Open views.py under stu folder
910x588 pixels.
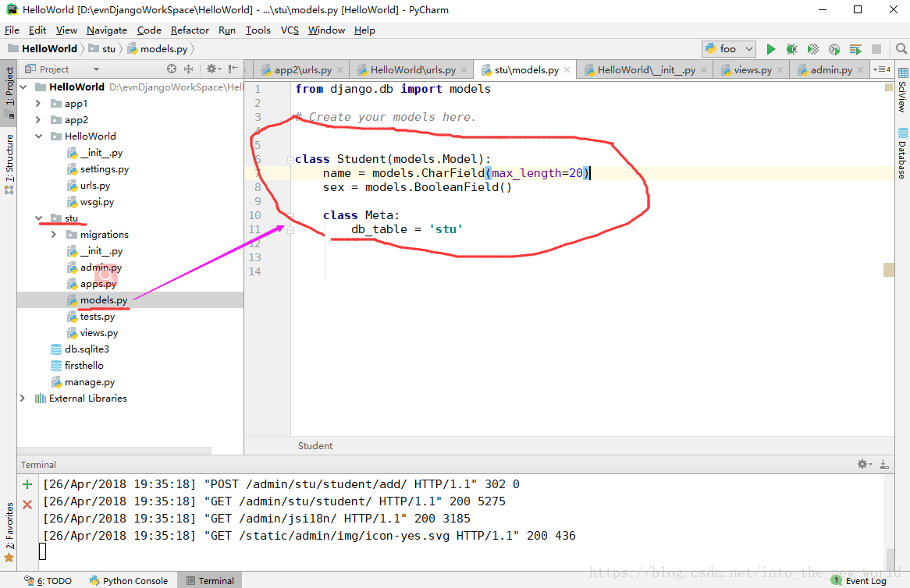[98, 333]
